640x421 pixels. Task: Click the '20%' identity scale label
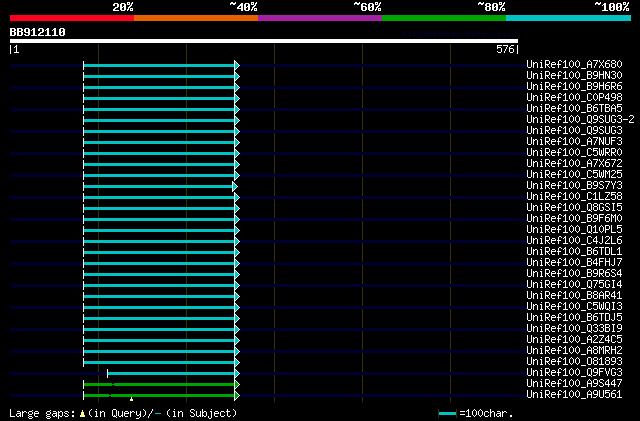click(x=123, y=7)
